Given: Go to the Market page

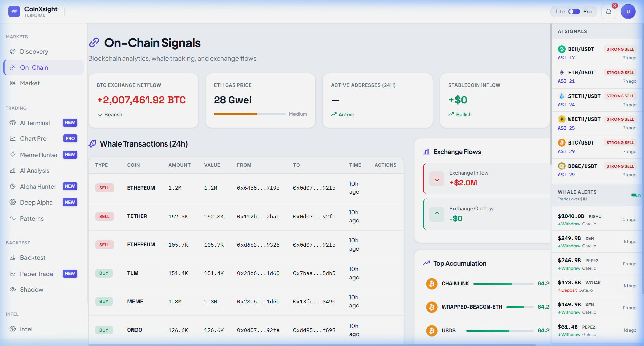Looking at the screenshot, I should point(44,83).
